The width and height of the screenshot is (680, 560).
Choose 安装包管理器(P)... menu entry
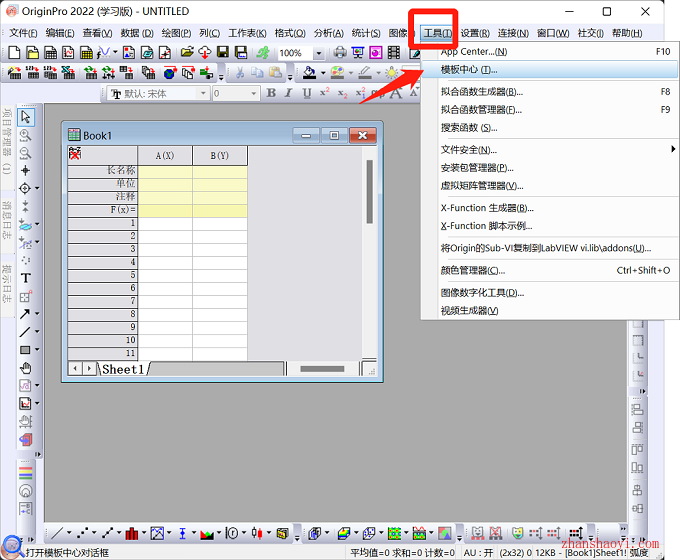pyautogui.click(x=549, y=168)
